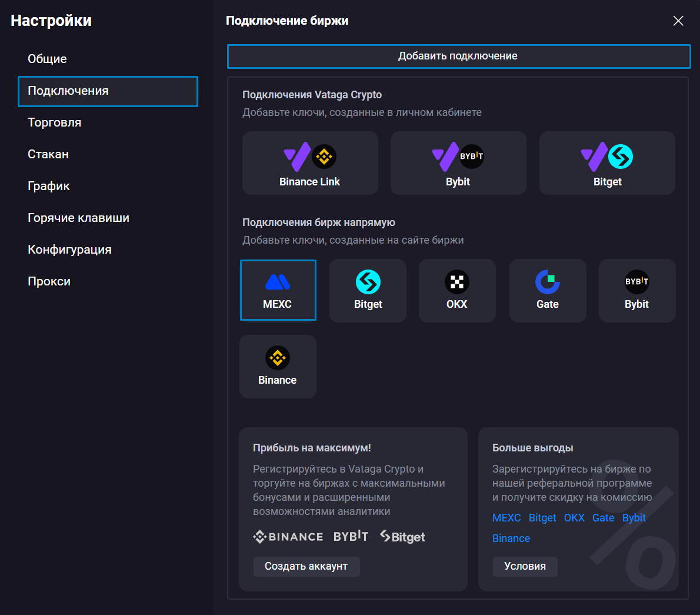
Task: Click the Создать аккаунт button
Action: pyautogui.click(x=306, y=566)
